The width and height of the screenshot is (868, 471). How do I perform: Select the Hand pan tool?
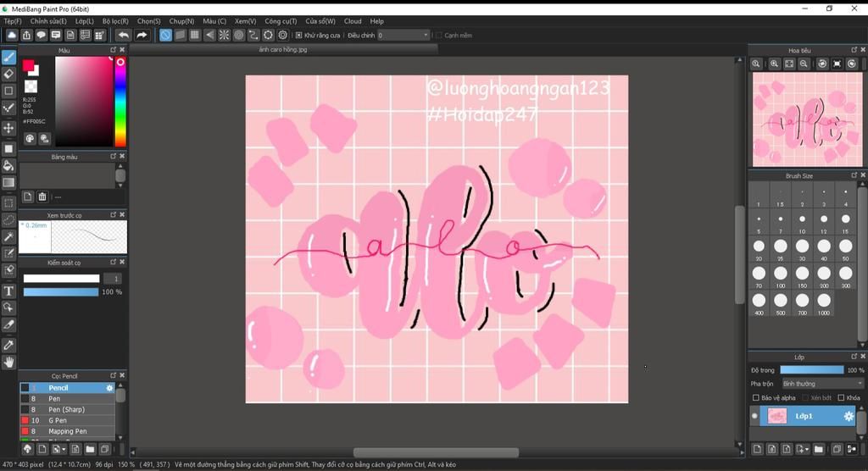click(x=8, y=362)
